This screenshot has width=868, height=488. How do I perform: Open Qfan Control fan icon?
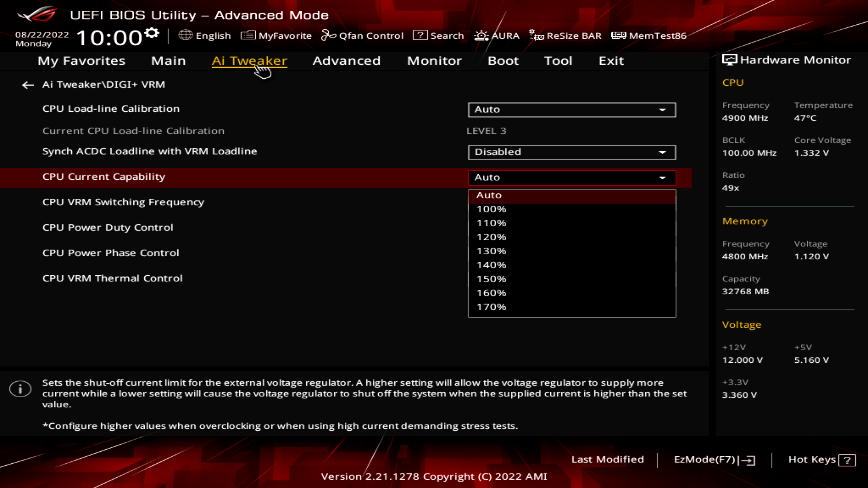(x=328, y=35)
